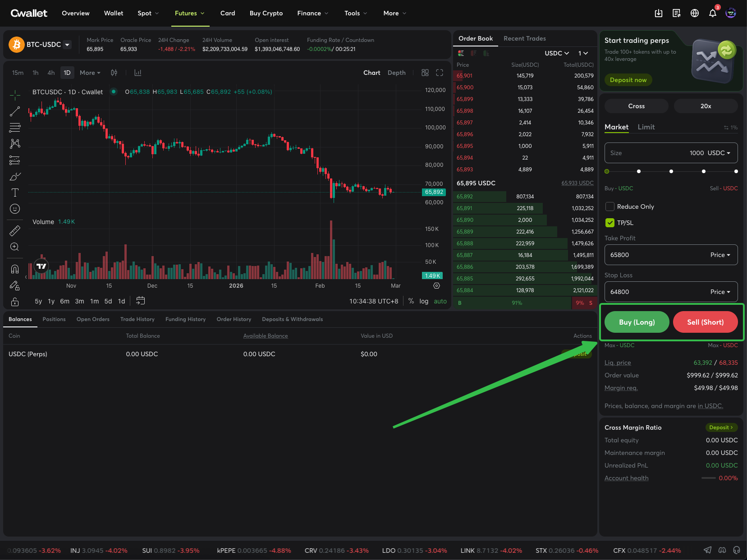Click the notification bell icon
This screenshot has height=560, width=747.
(x=712, y=14)
